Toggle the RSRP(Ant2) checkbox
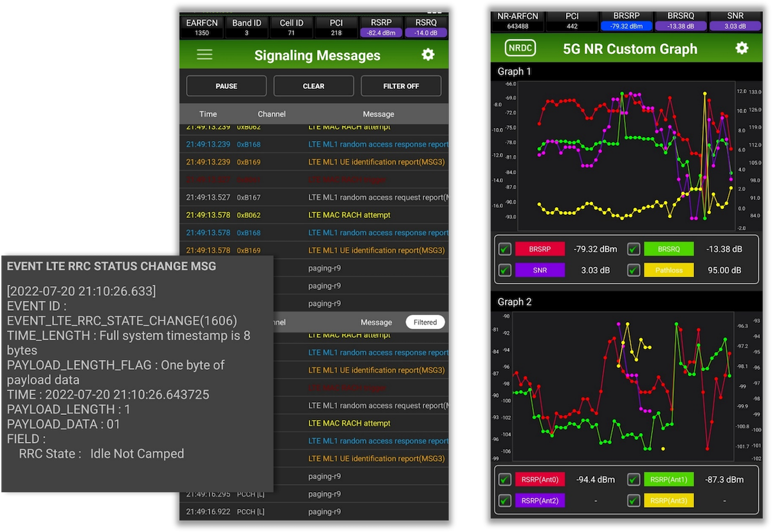This screenshot has width=772, height=532. 505,500
